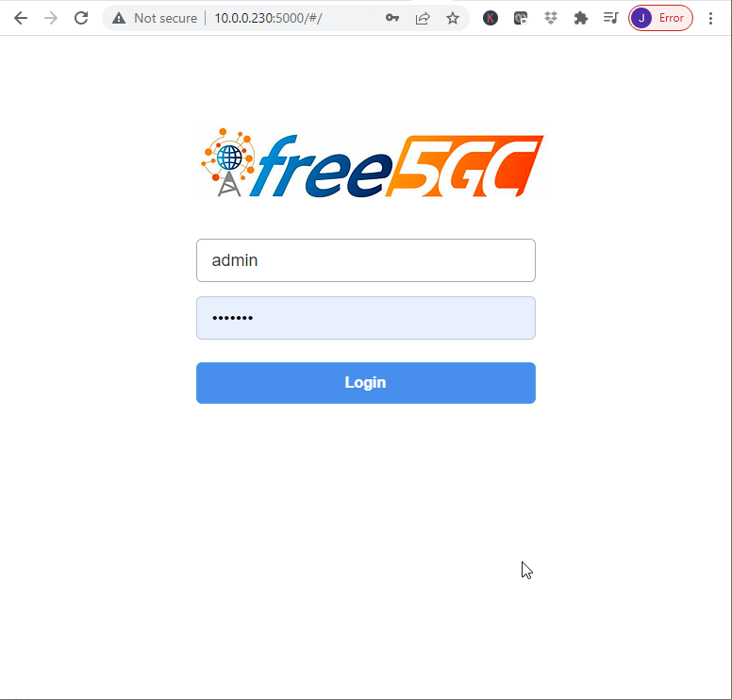732x700 pixels.
Task: Bookmark this tab with star icon
Action: [453, 18]
